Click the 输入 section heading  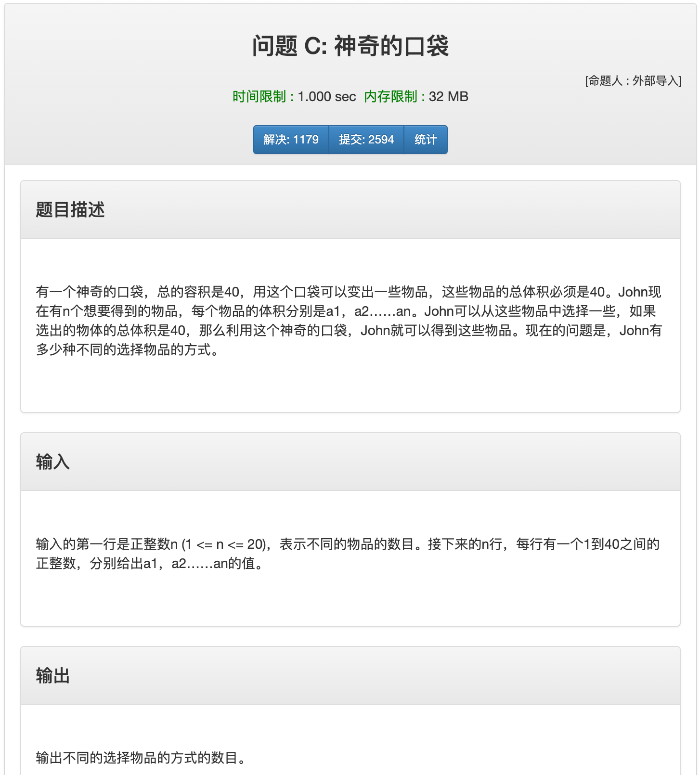(x=53, y=462)
